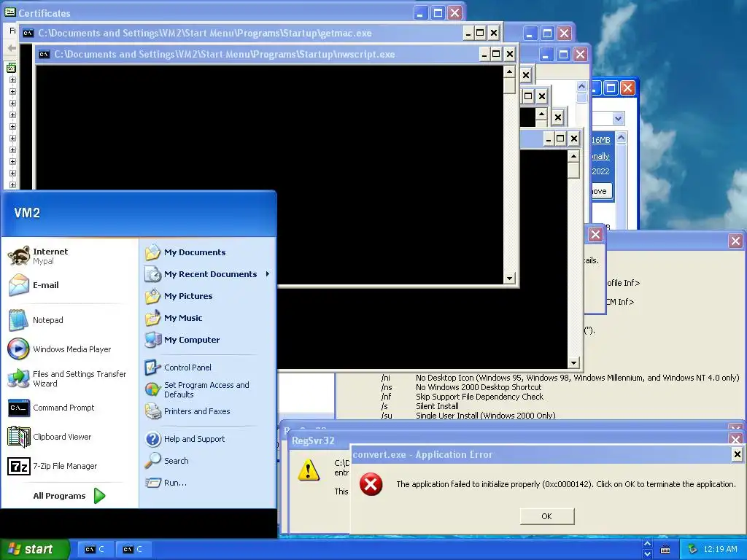Click the 12:19 AM taskbar clock
The image size is (747, 560).
pyautogui.click(x=720, y=550)
